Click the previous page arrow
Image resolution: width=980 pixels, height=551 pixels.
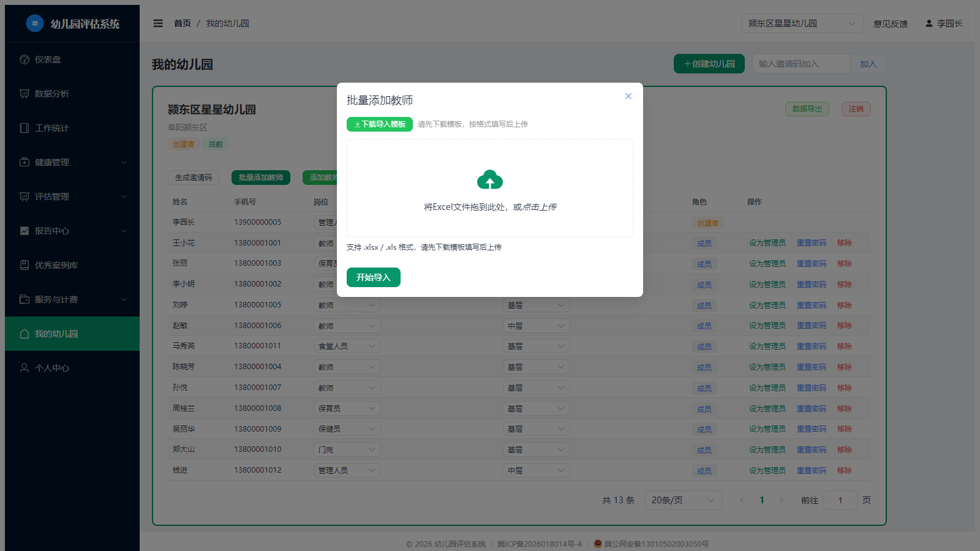click(742, 500)
